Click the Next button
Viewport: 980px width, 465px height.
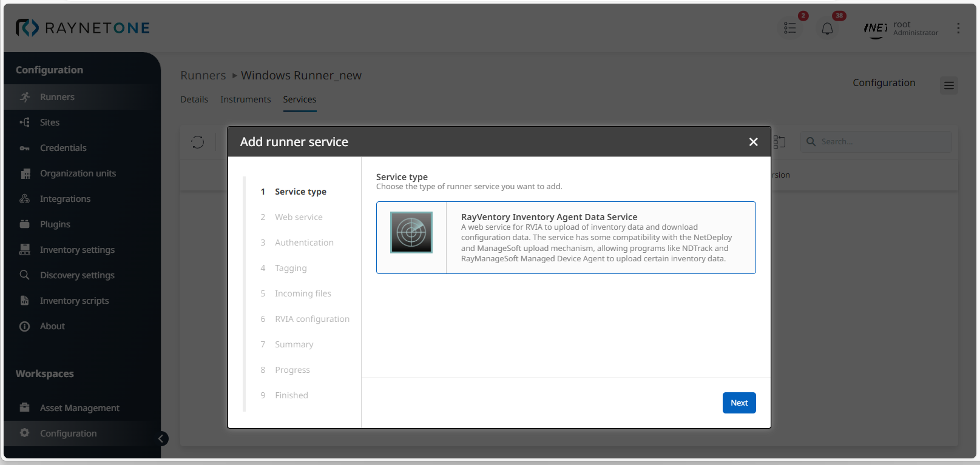tap(739, 403)
